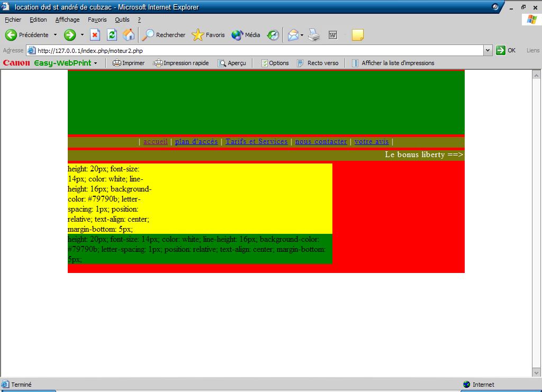Go forward with the green arrow button
The width and height of the screenshot is (542, 392).
click(70, 35)
